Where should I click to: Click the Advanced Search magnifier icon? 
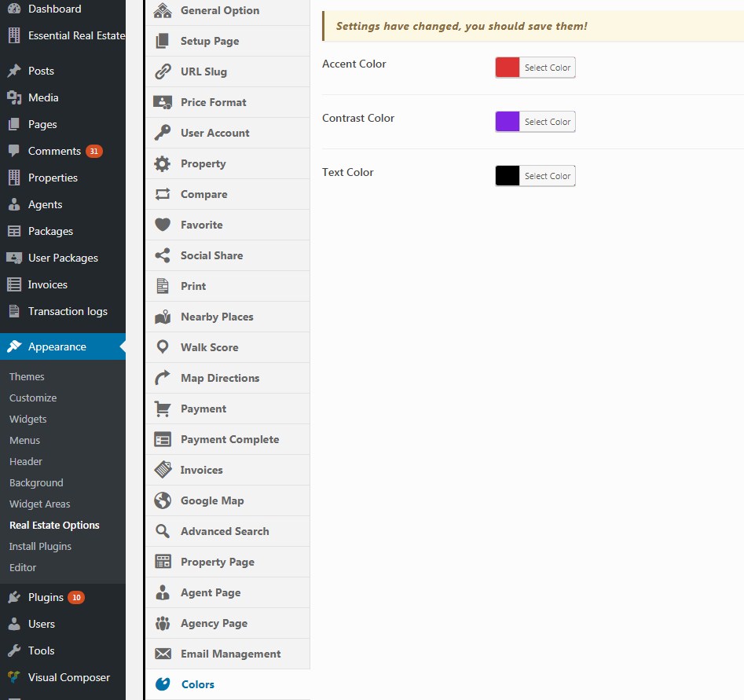click(x=163, y=531)
